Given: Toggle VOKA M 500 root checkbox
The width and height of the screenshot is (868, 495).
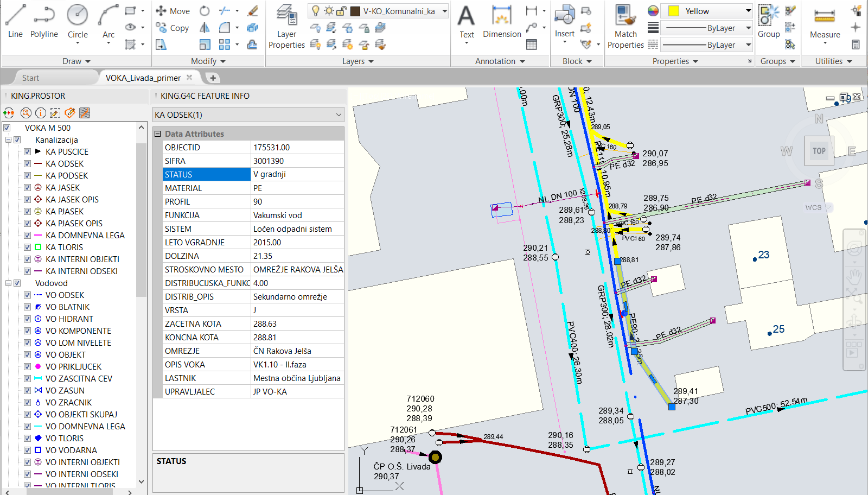Looking at the screenshot, I should (7, 128).
